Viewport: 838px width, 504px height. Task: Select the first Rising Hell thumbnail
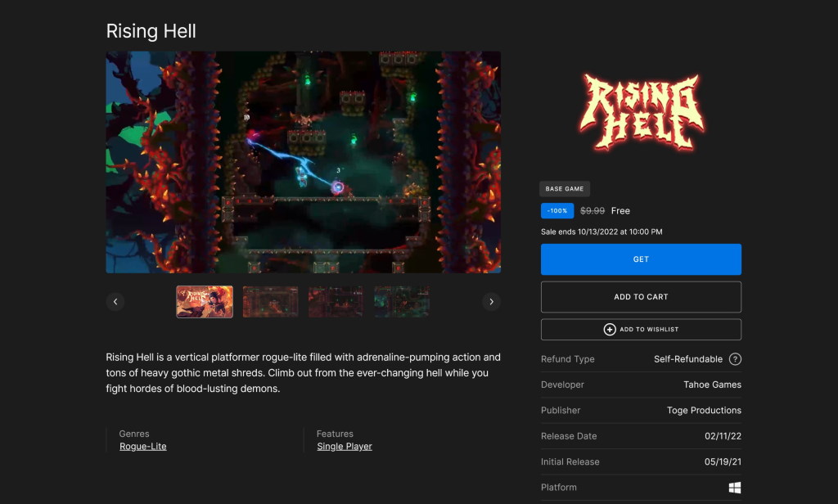[x=204, y=301]
